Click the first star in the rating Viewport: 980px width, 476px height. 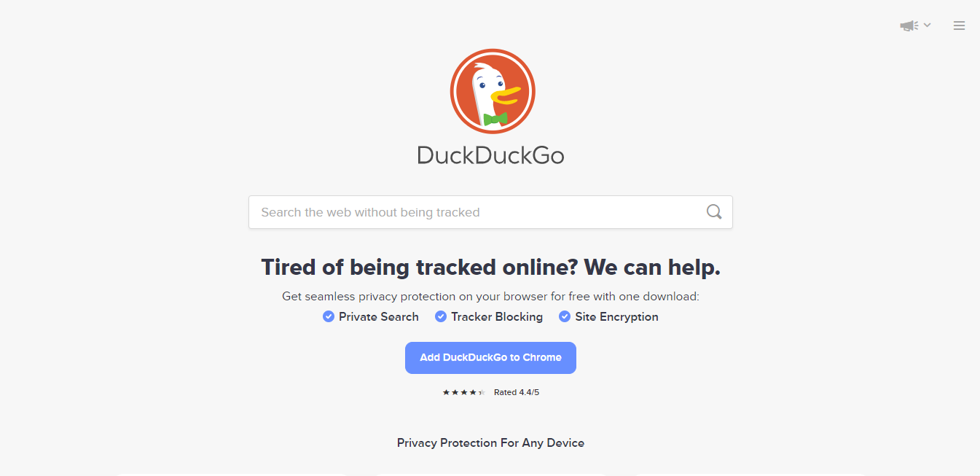(x=446, y=392)
